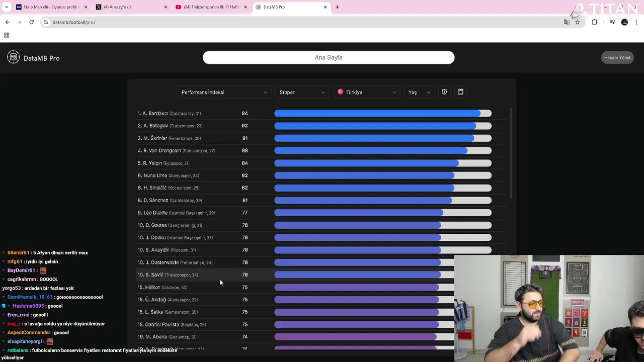Bookmark this page with the star icon
The height and width of the screenshot is (362, 644).
coord(578,22)
